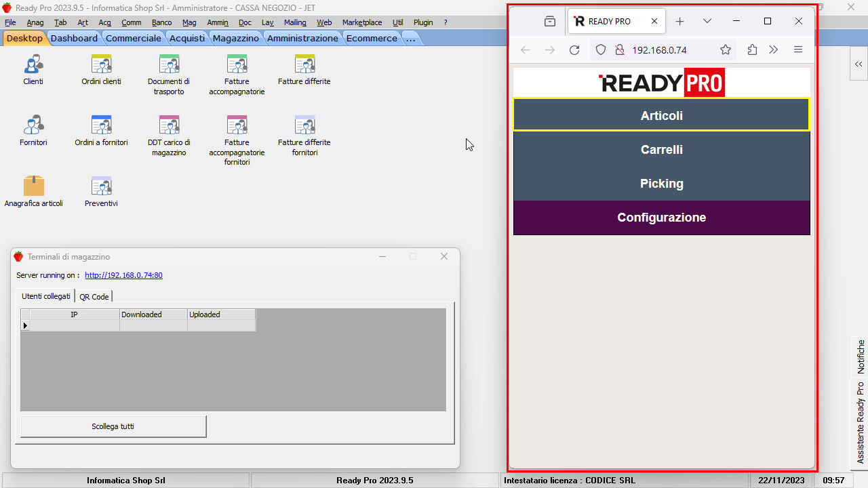Open the browser hamburger menu
The height and width of the screenshot is (488, 868).
[798, 49]
